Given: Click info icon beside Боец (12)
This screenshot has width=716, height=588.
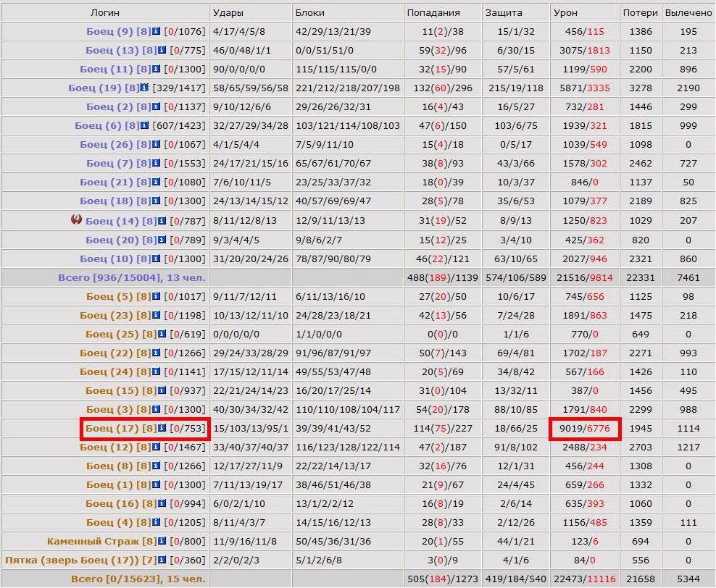Looking at the screenshot, I should (156, 447).
